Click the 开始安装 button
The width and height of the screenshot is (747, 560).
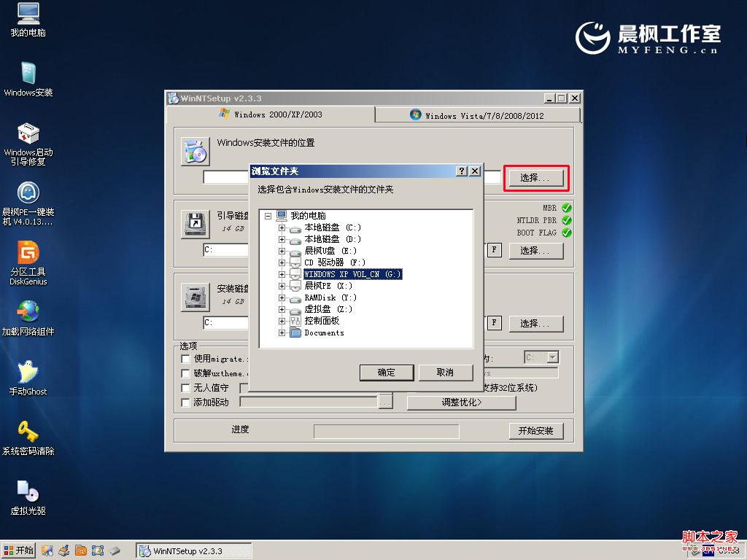tap(536, 431)
